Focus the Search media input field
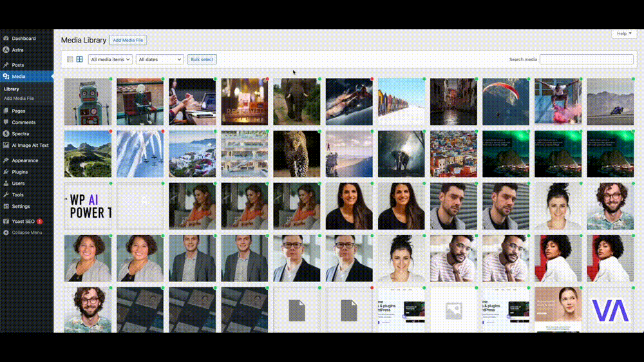The height and width of the screenshot is (362, 644). click(586, 59)
